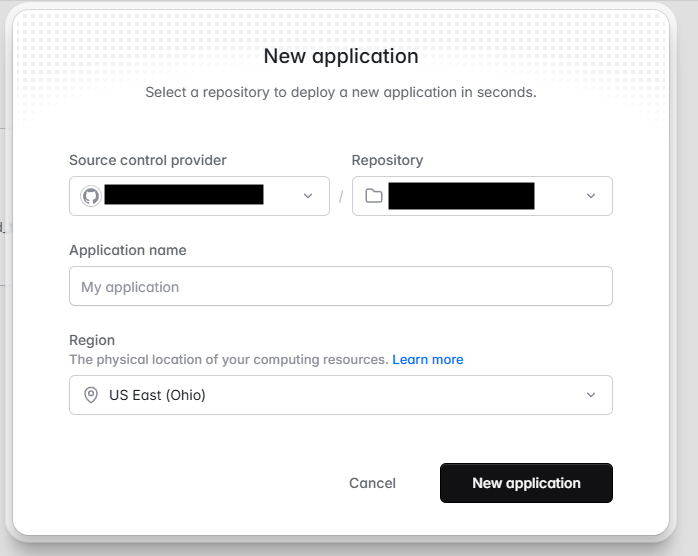Click the Application name label
The height and width of the screenshot is (556, 698).
click(x=128, y=250)
